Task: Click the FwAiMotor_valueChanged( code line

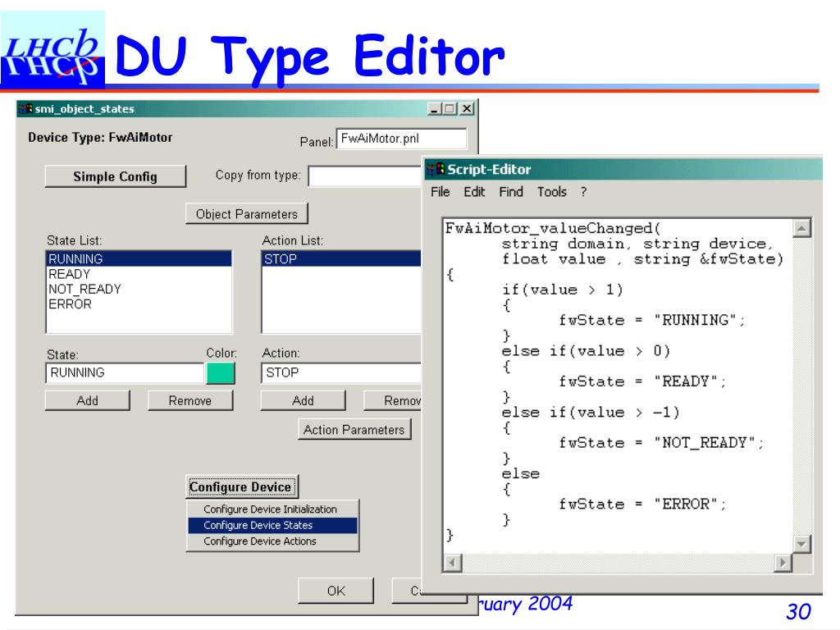Action: coord(553,228)
